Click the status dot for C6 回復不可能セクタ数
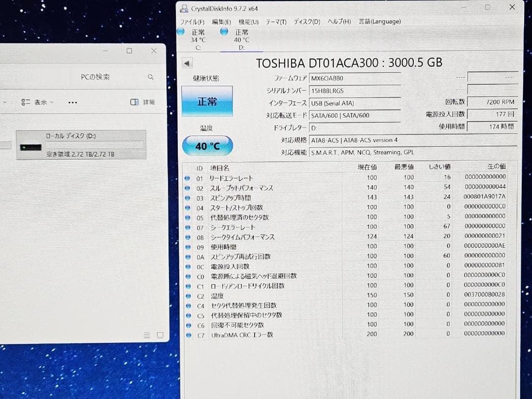This screenshot has width=532, height=399. (x=189, y=326)
